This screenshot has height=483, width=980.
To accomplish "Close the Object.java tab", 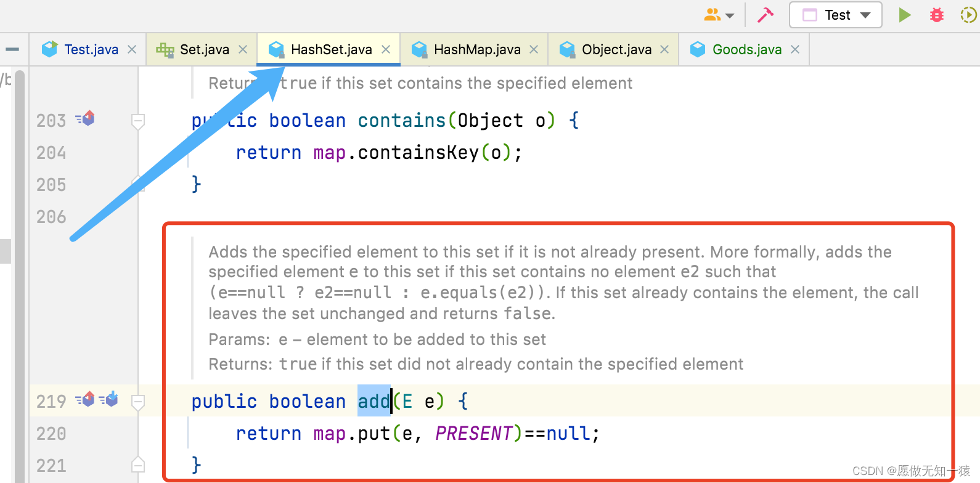I will coord(664,49).
